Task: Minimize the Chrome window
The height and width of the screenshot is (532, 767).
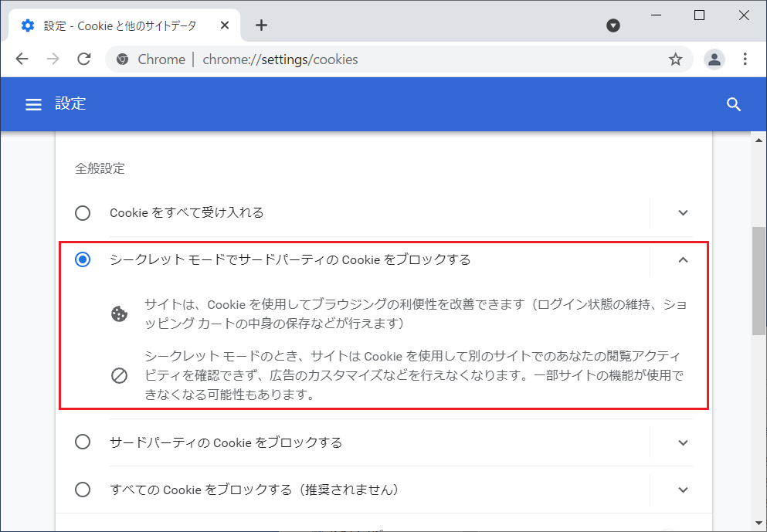Action: click(656, 15)
